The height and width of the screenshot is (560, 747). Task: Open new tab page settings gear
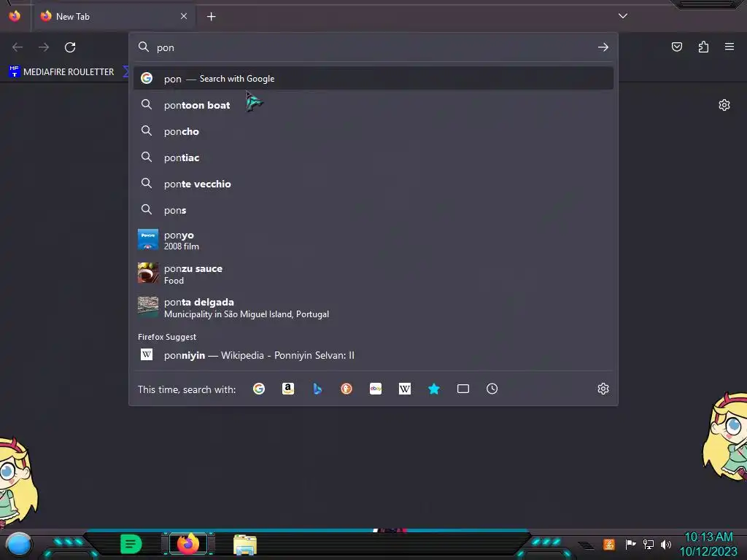[x=724, y=105]
